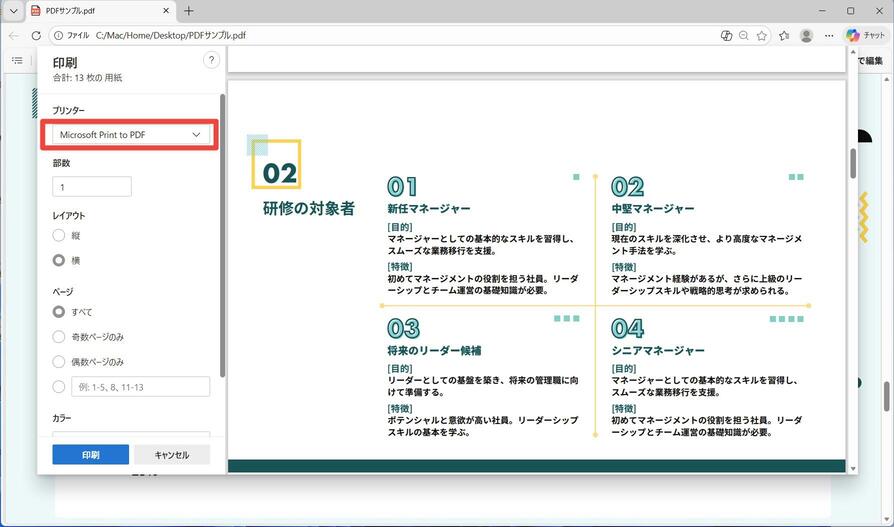Open the user profile icon

click(x=806, y=35)
